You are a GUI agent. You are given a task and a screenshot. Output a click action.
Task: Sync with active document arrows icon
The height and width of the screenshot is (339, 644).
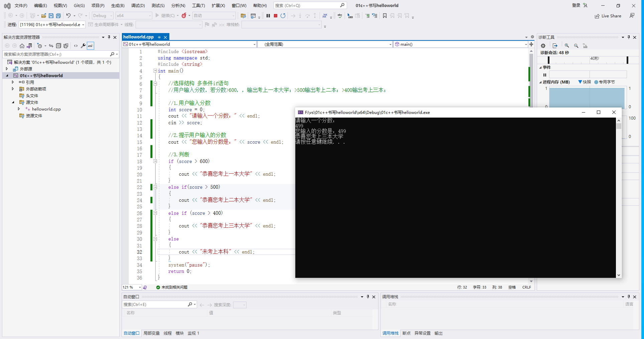pos(51,46)
